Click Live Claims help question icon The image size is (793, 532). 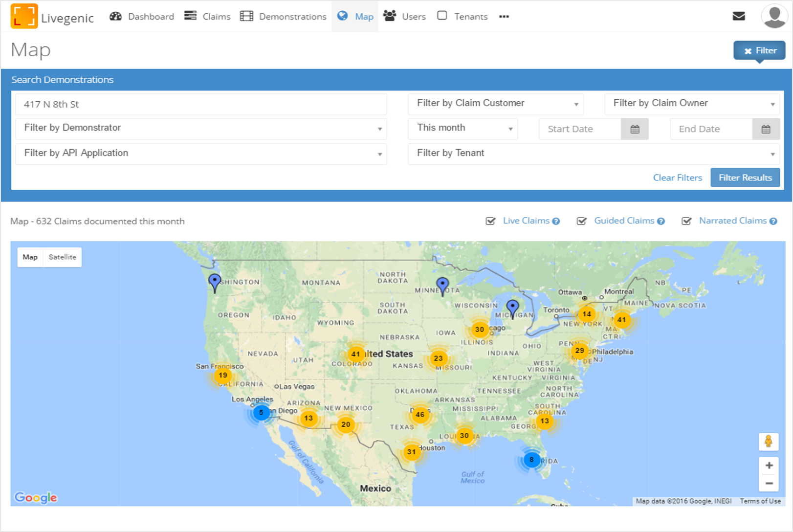[556, 222]
